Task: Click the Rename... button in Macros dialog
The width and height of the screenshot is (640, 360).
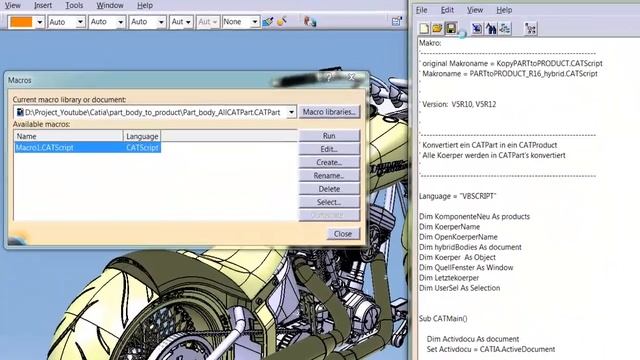Action: pyautogui.click(x=329, y=176)
